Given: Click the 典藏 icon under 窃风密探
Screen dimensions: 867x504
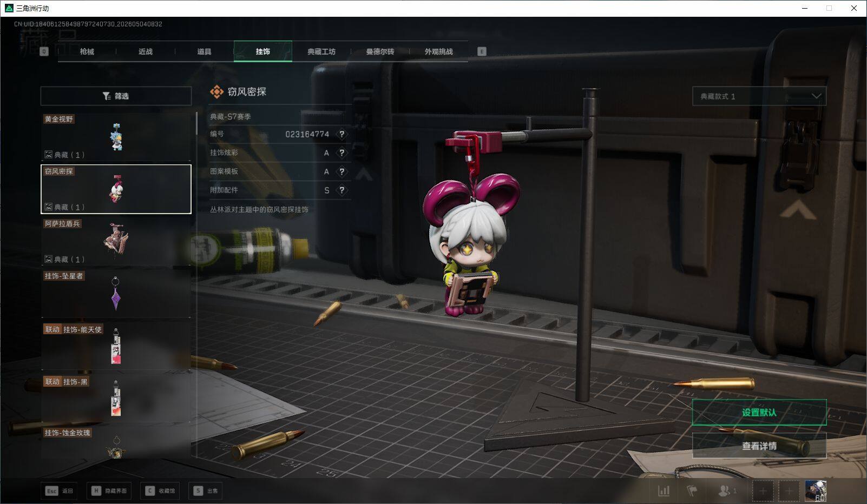Looking at the screenshot, I should 48,207.
